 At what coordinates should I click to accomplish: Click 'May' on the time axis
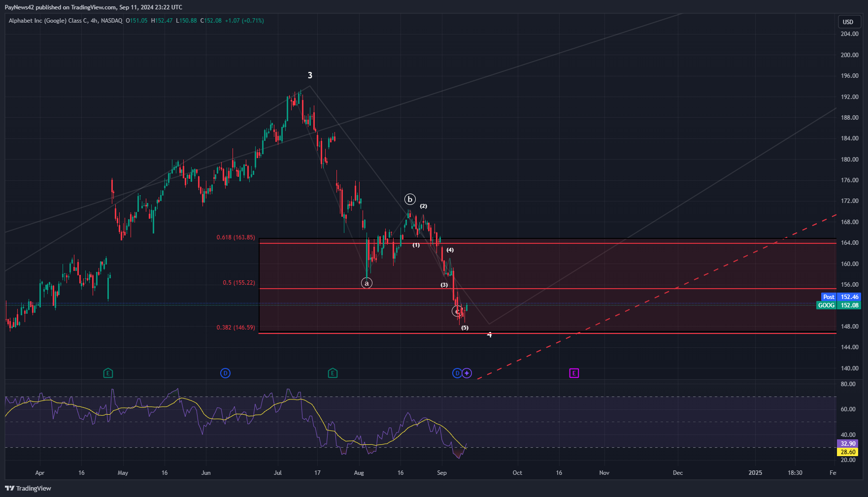[123, 473]
